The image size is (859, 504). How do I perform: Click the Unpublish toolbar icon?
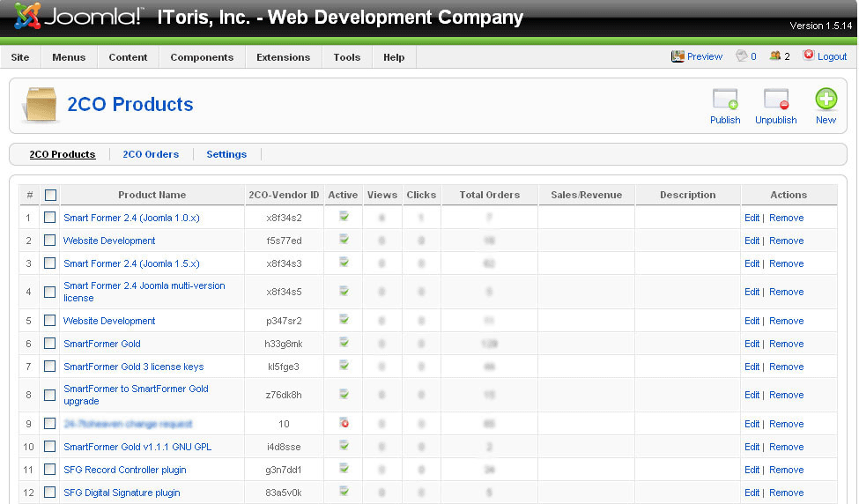pyautogui.click(x=775, y=100)
